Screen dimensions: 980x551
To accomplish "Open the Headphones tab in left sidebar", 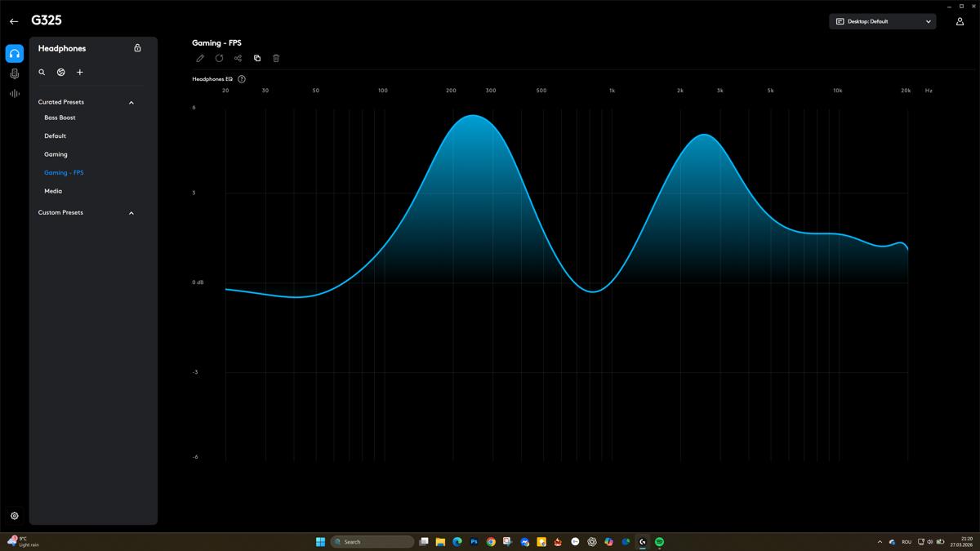I will [x=15, y=54].
